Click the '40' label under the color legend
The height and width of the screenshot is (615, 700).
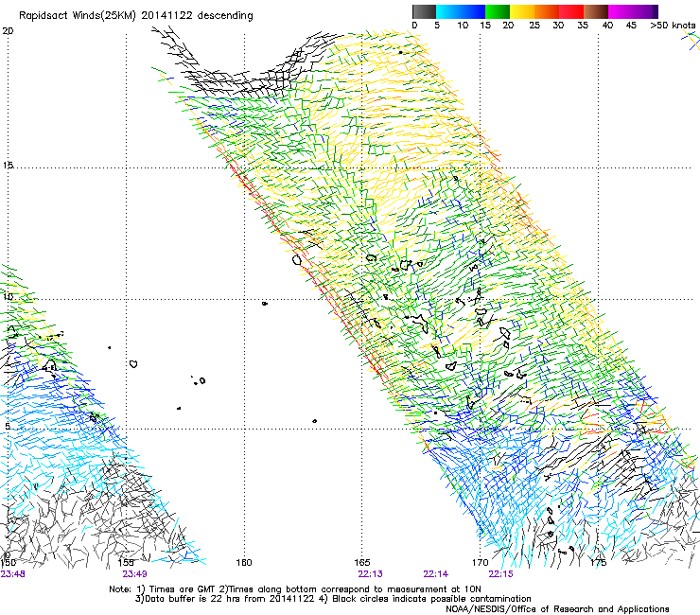[x=607, y=26]
